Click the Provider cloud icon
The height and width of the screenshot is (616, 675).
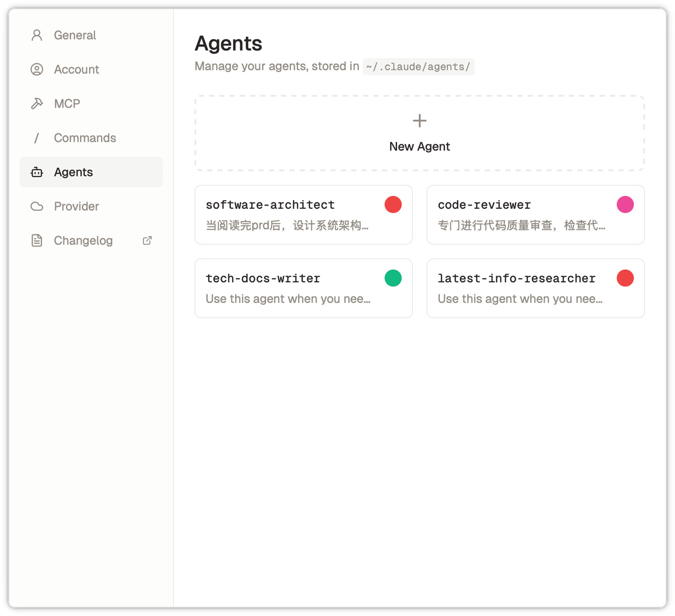tap(37, 207)
